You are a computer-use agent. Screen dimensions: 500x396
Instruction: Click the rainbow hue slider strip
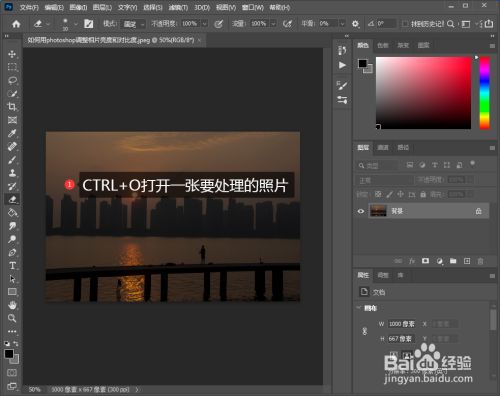[485, 93]
